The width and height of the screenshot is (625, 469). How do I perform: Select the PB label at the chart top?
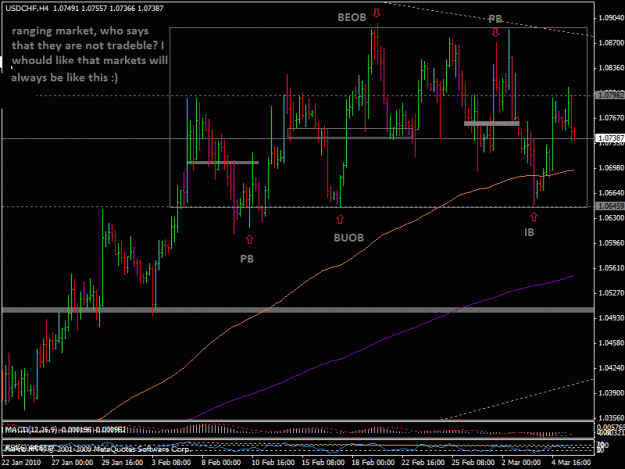point(495,19)
